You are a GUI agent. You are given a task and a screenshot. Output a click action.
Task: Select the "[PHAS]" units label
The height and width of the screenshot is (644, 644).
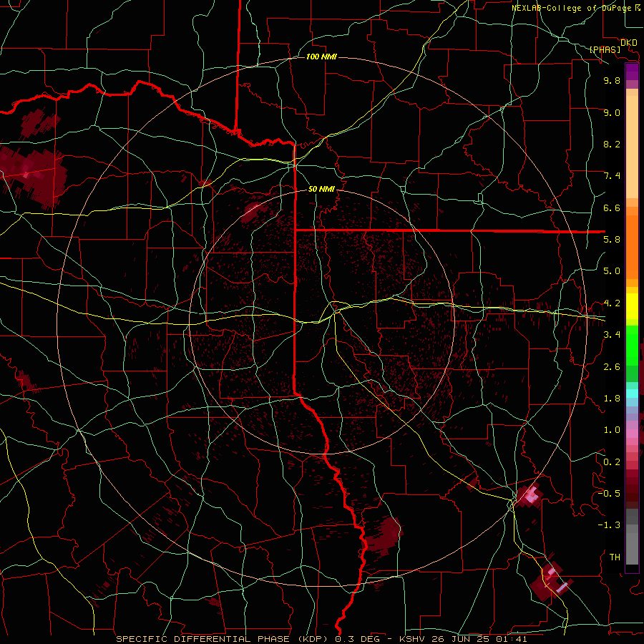click(x=605, y=50)
